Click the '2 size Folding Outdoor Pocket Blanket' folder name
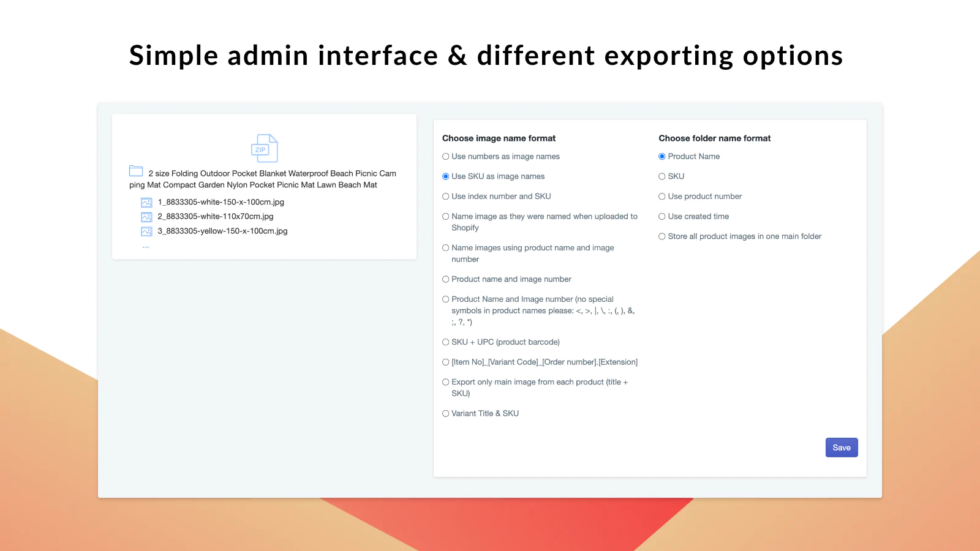The image size is (980, 551). coord(263,179)
